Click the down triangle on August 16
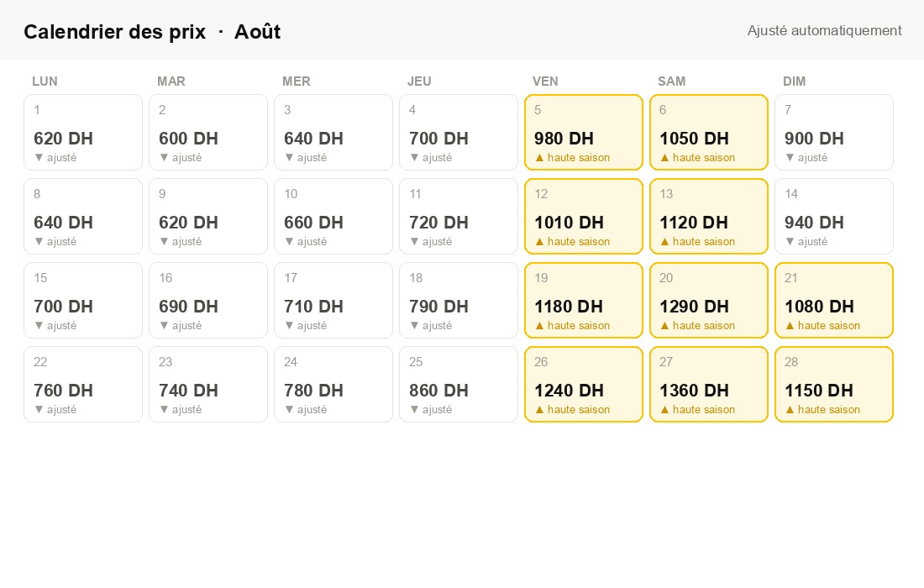Screen dimensions: 924x588 [164, 325]
